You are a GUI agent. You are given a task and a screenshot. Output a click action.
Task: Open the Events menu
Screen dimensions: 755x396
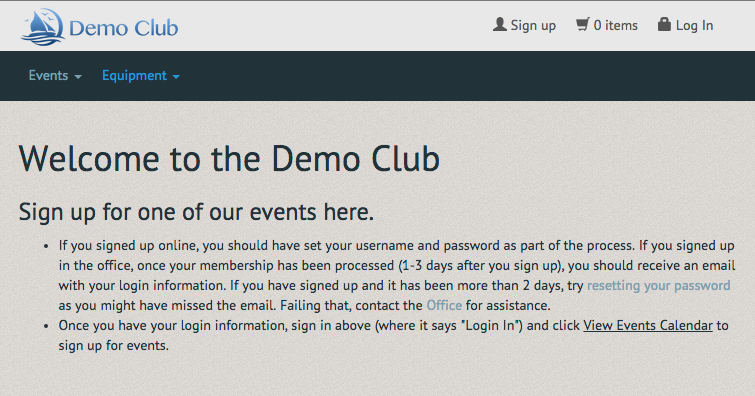[48, 76]
